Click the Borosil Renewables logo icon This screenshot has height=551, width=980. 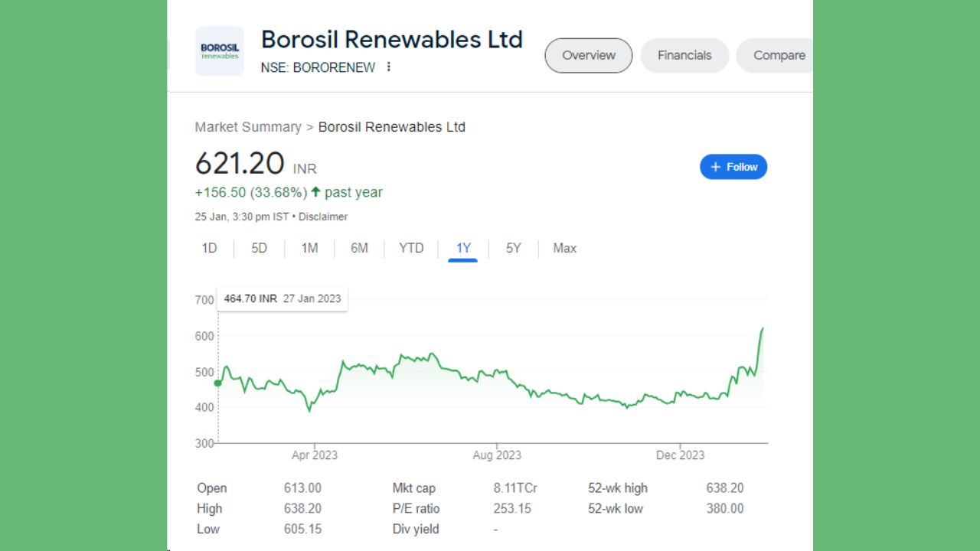coord(220,51)
